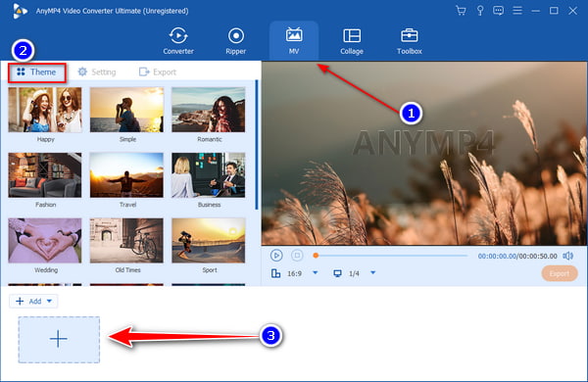Choose the Fashion theme thumbnail
This screenshot has width=588, height=382.
[x=45, y=175]
